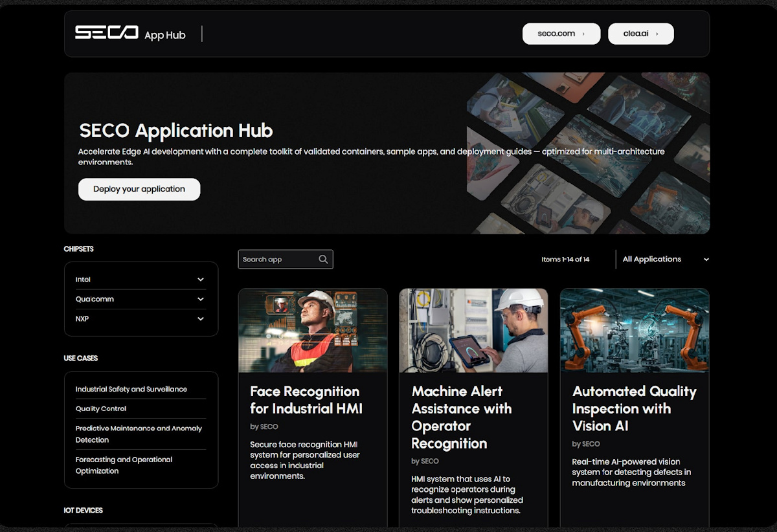Select Predictive Maintenance and Anomaly Detection

139,434
